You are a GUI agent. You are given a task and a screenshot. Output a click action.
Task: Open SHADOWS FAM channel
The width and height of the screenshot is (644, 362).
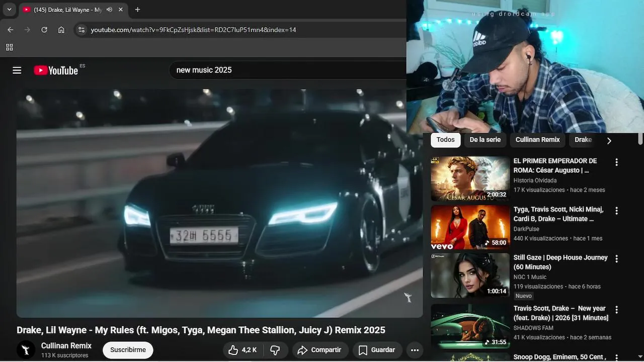(x=533, y=328)
